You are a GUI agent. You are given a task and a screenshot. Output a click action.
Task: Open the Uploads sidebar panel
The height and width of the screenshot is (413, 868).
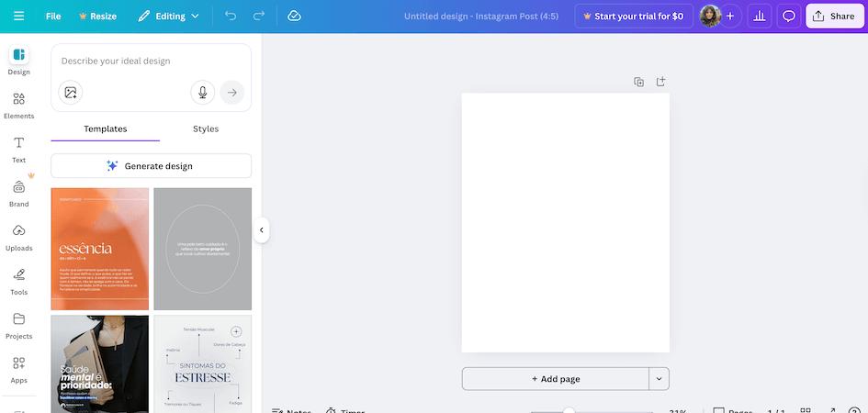pyautogui.click(x=18, y=238)
